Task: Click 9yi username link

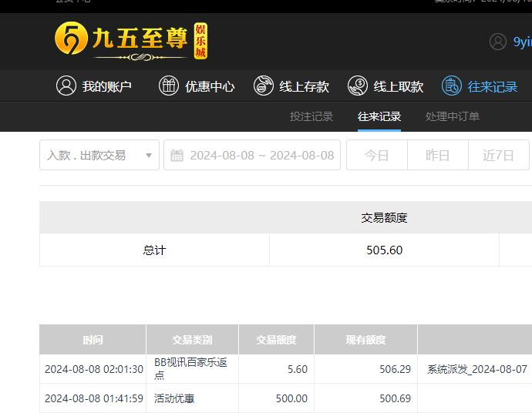Action: click(522, 42)
